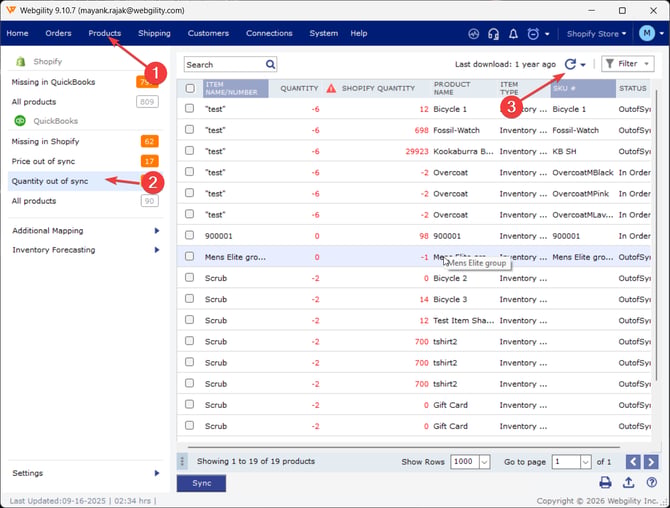Image resolution: width=670 pixels, height=508 pixels.
Task: Expand Additional Mapping section
Action: click(85, 231)
